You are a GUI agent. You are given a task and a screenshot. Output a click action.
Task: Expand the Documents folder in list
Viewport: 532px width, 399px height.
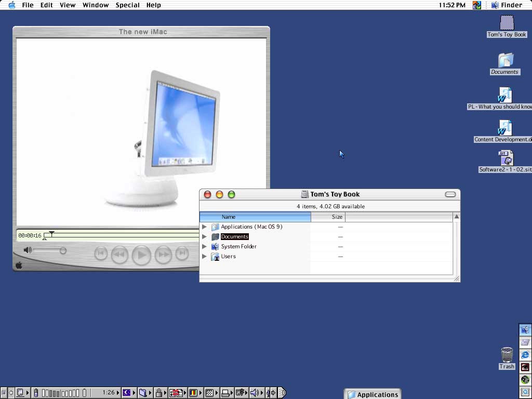click(204, 236)
